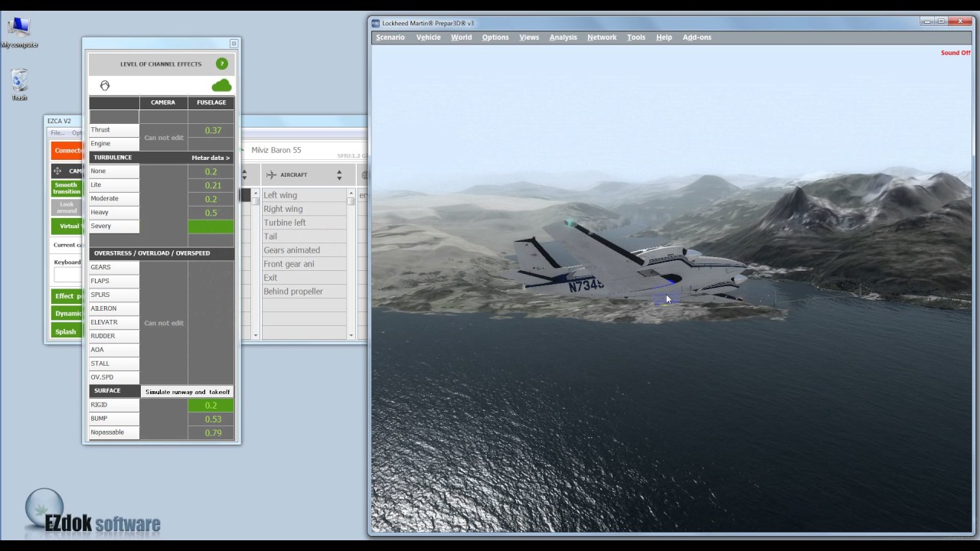Select the Moderate turbulence level
Image resolution: width=980 pixels, height=551 pixels.
(114, 199)
